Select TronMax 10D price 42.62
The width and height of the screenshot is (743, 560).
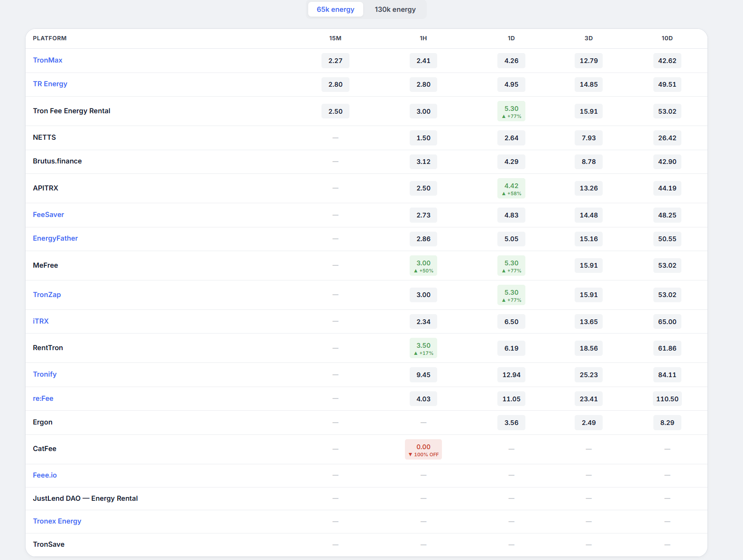[667, 61]
